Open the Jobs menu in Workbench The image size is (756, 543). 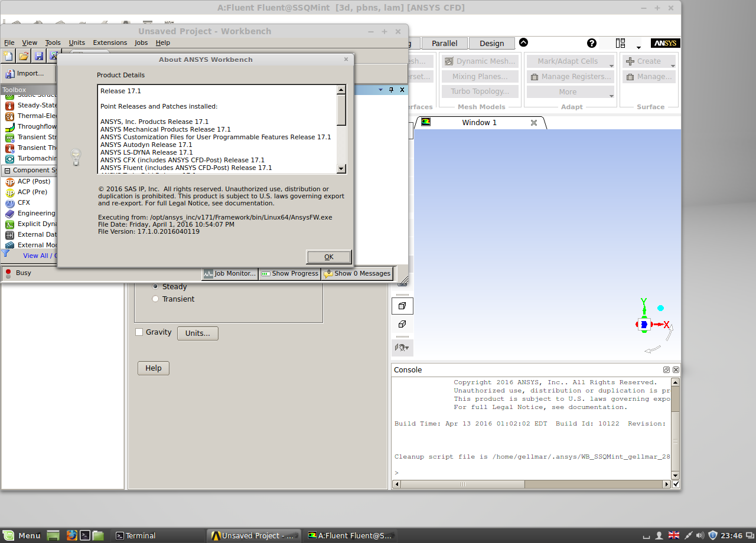pos(141,42)
